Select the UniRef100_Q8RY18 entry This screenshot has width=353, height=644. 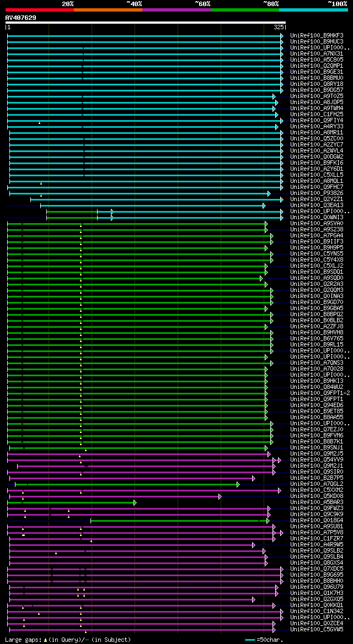pyautogui.click(x=317, y=84)
